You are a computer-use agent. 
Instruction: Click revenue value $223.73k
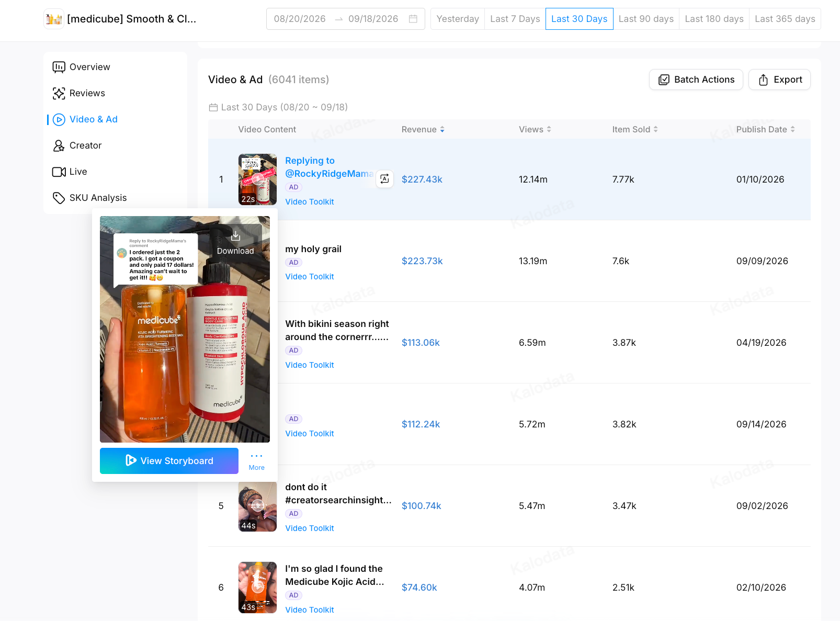point(422,261)
